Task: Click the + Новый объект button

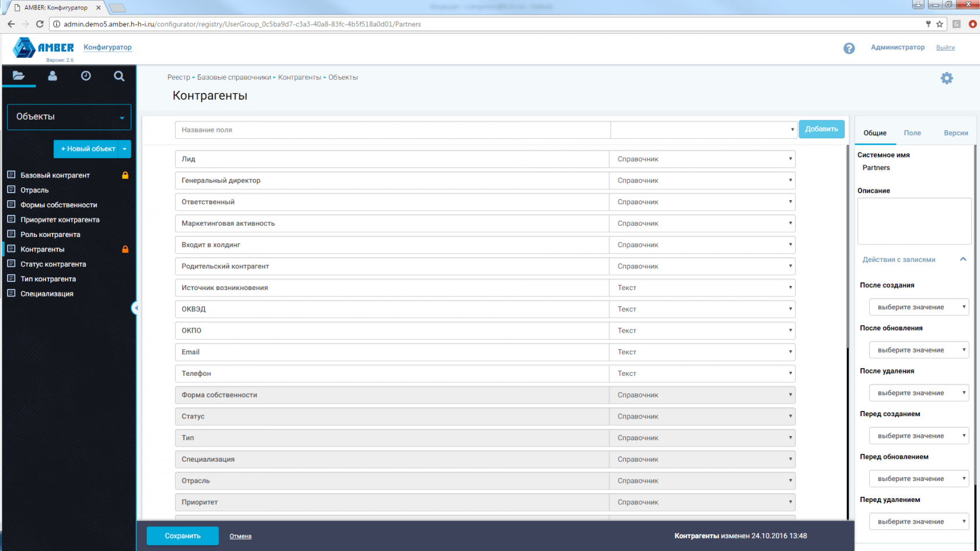Action: pos(86,149)
